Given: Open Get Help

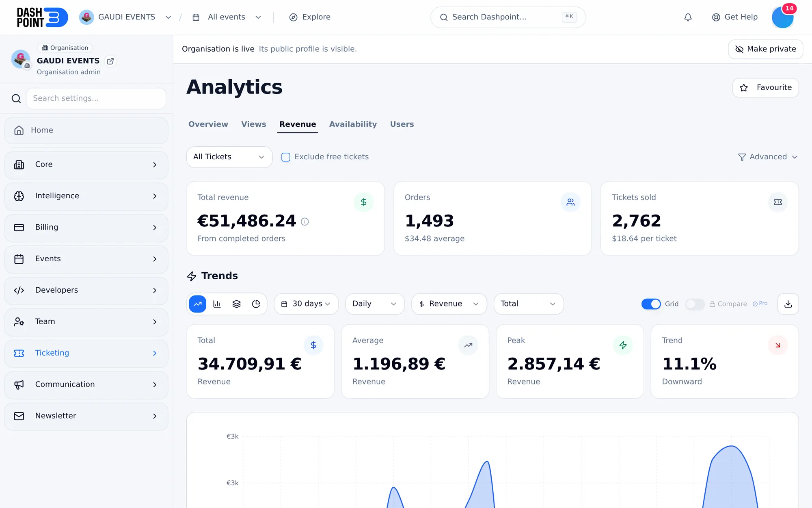Looking at the screenshot, I should click(735, 17).
